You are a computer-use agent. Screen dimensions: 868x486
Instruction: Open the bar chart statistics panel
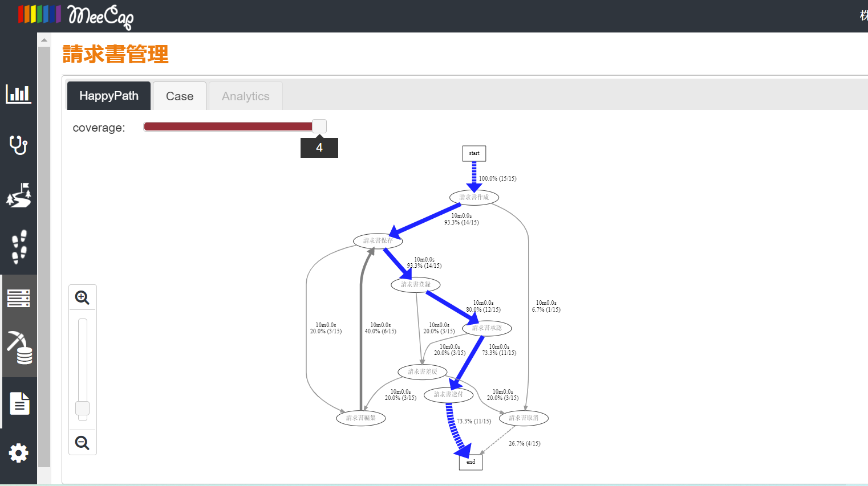pos(18,95)
